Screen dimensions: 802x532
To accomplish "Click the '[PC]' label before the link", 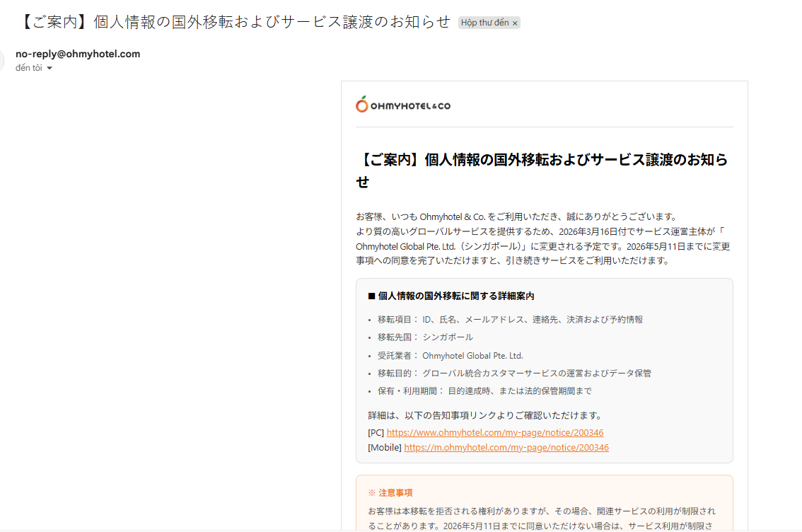I will point(376,433).
